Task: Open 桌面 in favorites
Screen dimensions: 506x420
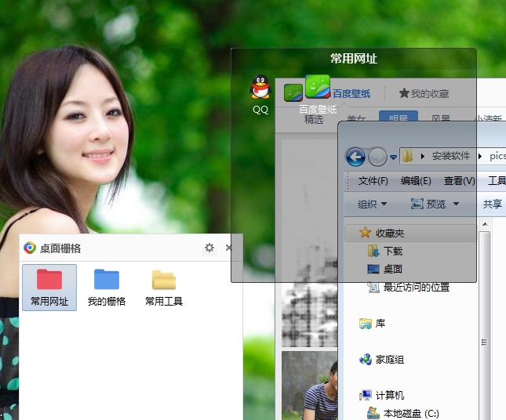Action: tap(393, 269)
